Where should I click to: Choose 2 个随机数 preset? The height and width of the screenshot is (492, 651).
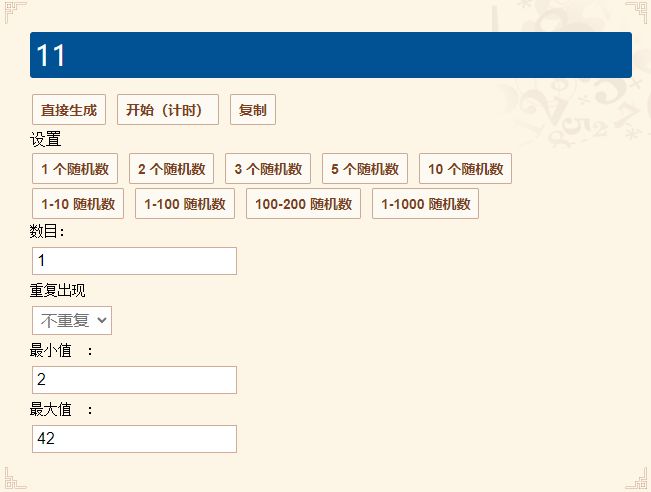pos(171,169)
